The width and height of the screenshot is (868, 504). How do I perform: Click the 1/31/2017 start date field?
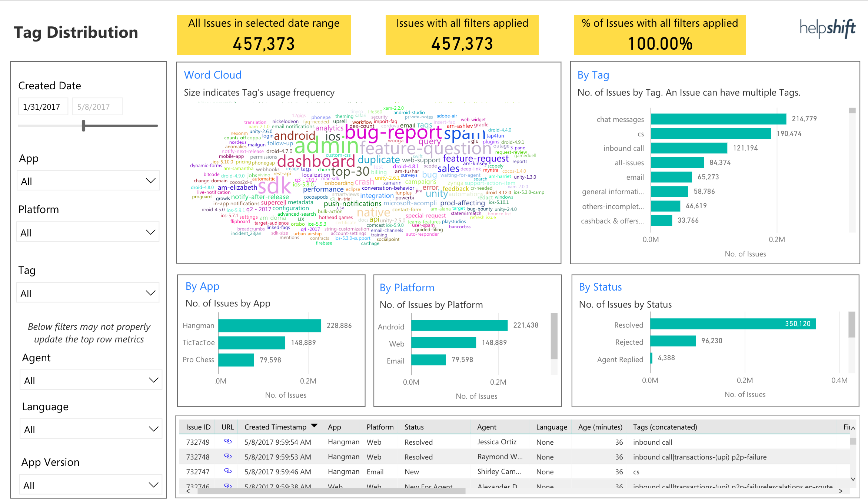coord(43,106)
